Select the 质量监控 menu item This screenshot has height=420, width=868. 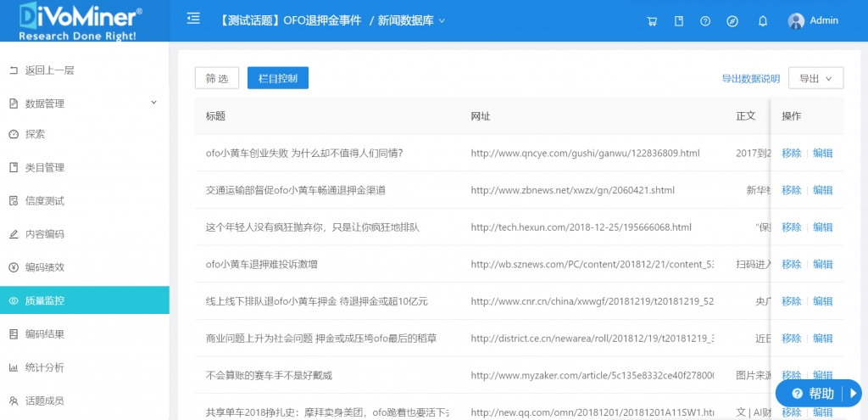[x=85, y=300]
